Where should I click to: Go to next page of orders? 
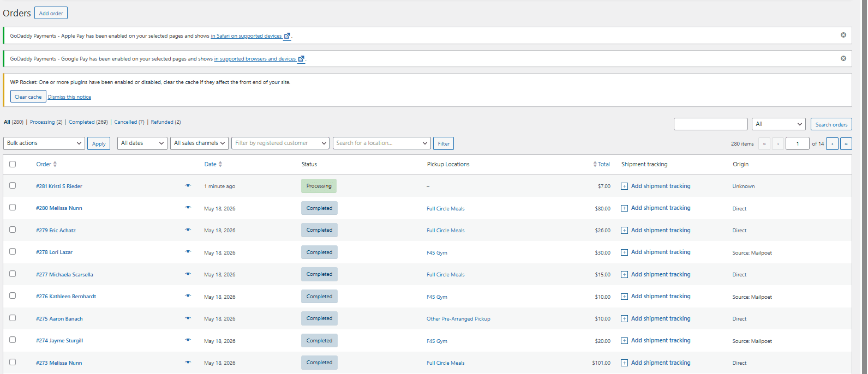(832, 143)
